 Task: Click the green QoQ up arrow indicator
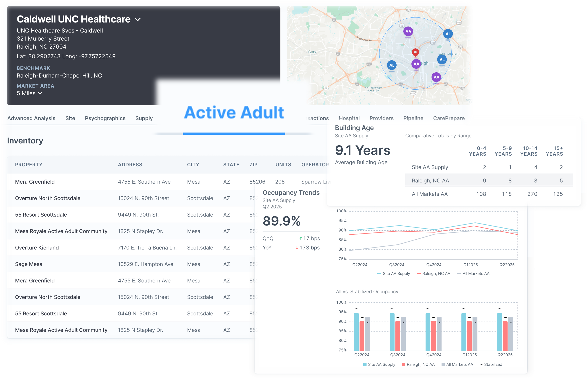pos(301,239)
